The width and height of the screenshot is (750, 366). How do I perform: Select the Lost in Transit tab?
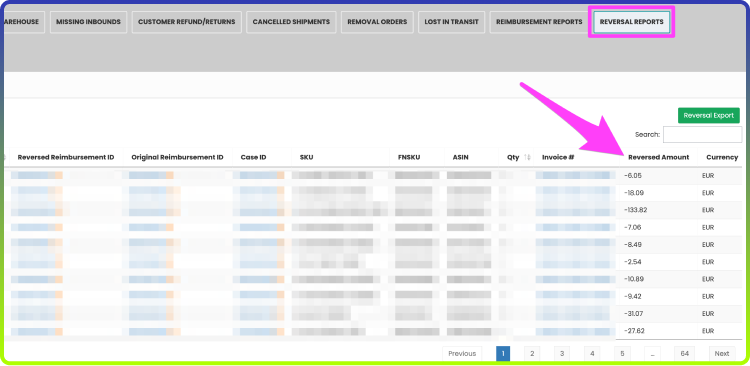452,22
